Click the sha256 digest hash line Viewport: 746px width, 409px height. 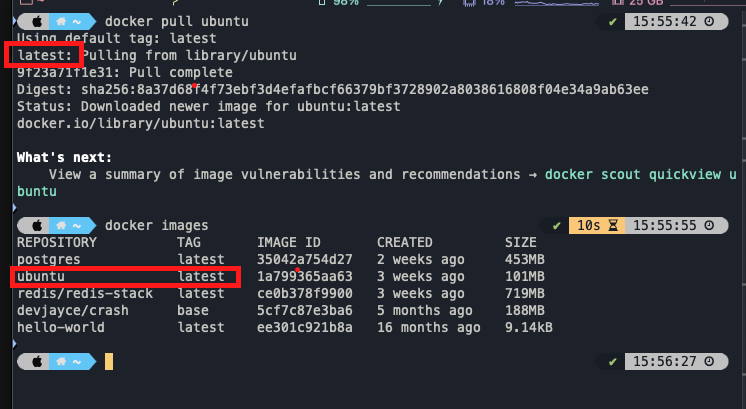point(333,89)
